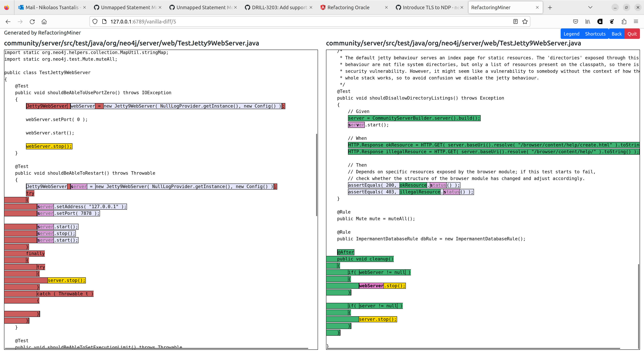Open the extensions puzzle menu

click(624, 22)
